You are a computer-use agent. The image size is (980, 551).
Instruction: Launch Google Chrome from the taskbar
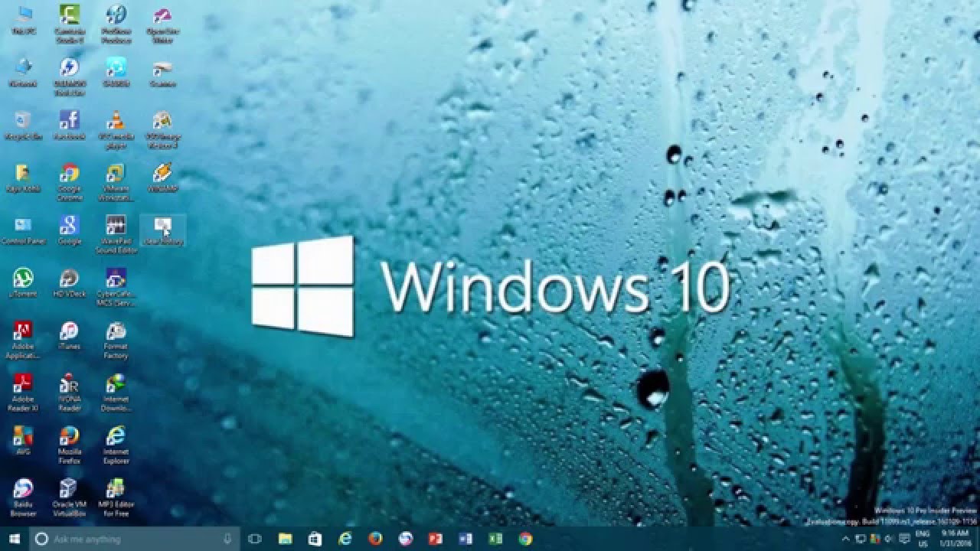point(525,539)
